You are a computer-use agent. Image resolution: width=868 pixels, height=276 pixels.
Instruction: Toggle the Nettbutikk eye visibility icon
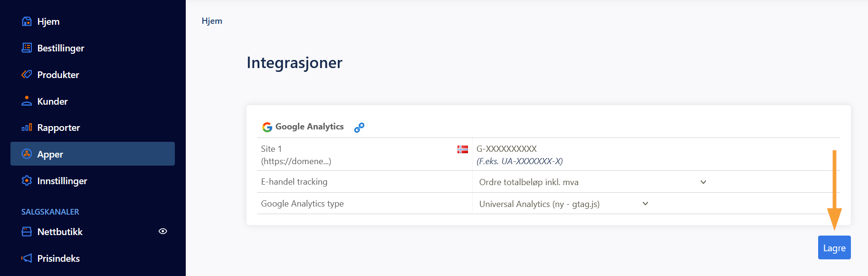(x=162, y=231)
